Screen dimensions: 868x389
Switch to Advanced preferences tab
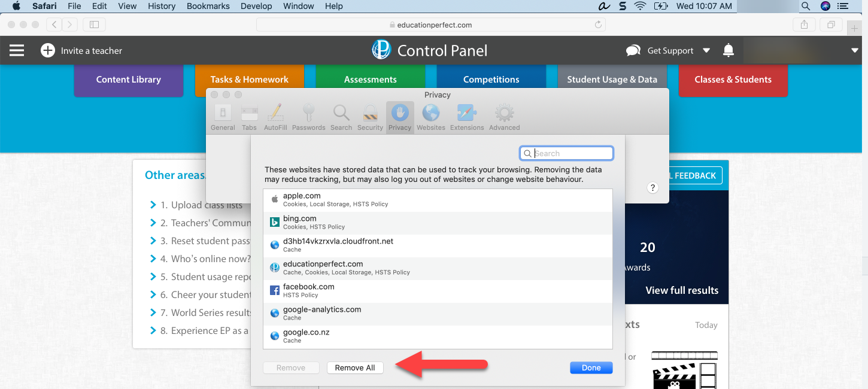tap(505, 117)
